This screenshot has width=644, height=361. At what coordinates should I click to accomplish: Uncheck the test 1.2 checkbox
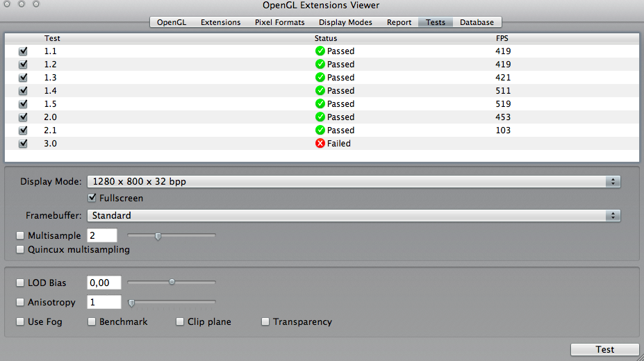[x=23, y=65]
